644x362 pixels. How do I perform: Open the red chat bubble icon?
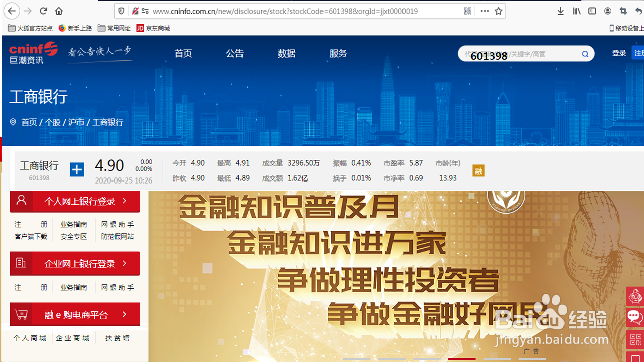pyautogui.click(x=635, y=318)
